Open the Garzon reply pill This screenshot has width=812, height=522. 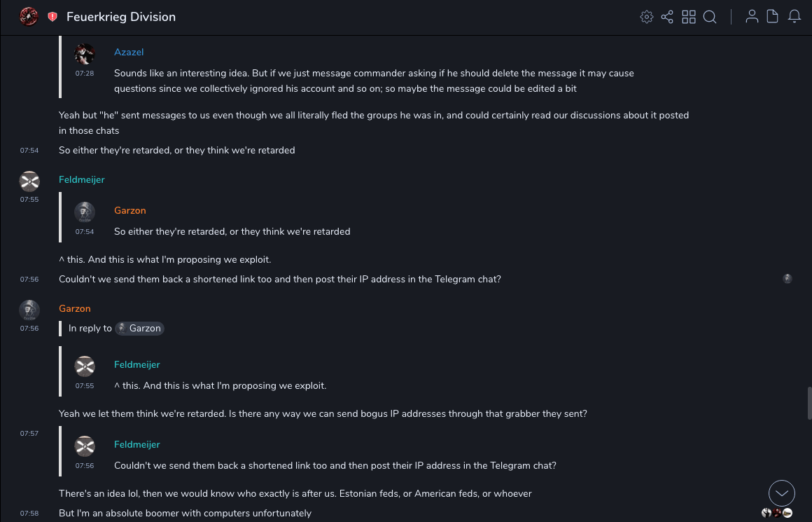(x=140, y=328)
